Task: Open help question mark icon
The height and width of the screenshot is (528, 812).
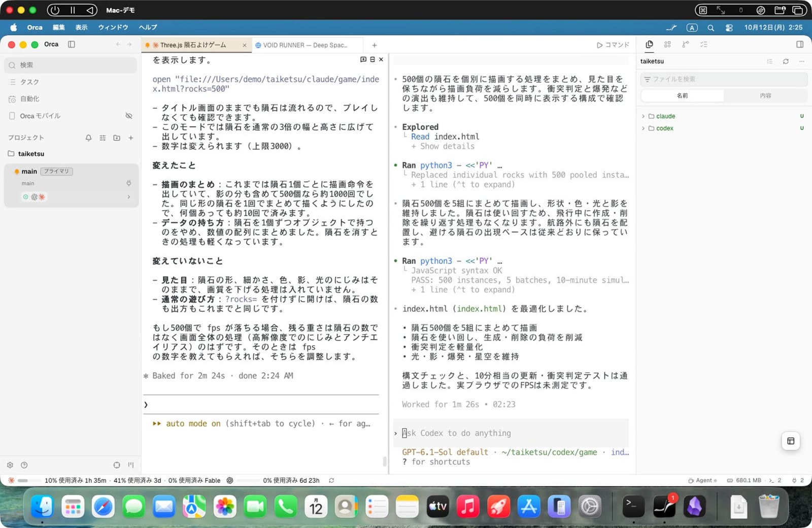Action: [24, 465]
